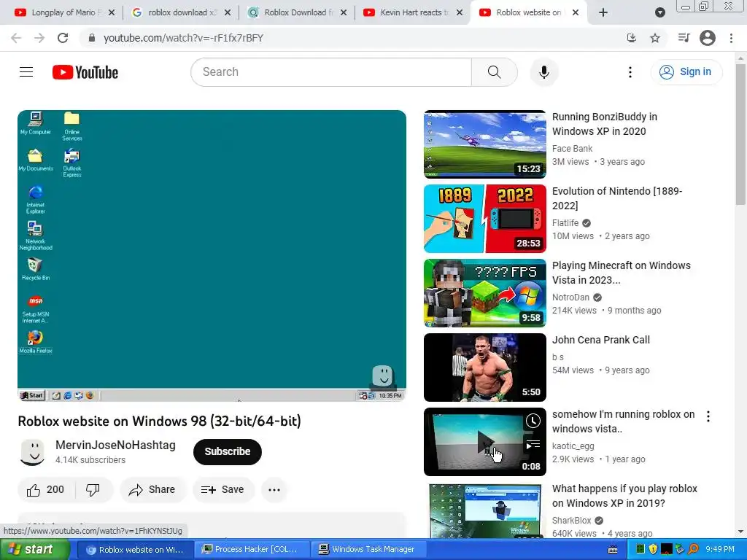This screenshot has width=747, height=560.
Task: Open more actions ellipsis under the video
Action: [x=274, y=489]
